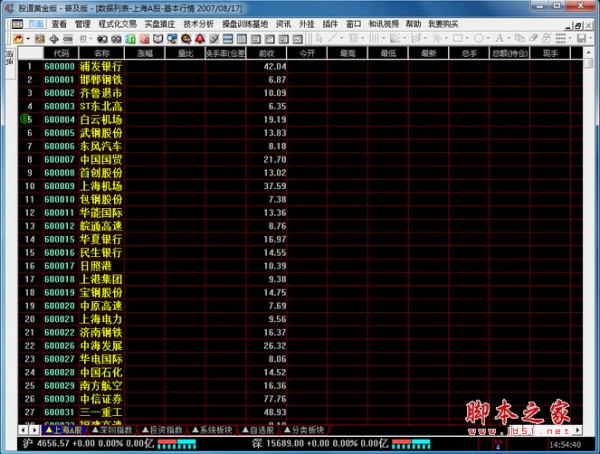Screen dimensions: 600x454
Task: Select the text A drawing tool
Action: click(x=499, y=38)
